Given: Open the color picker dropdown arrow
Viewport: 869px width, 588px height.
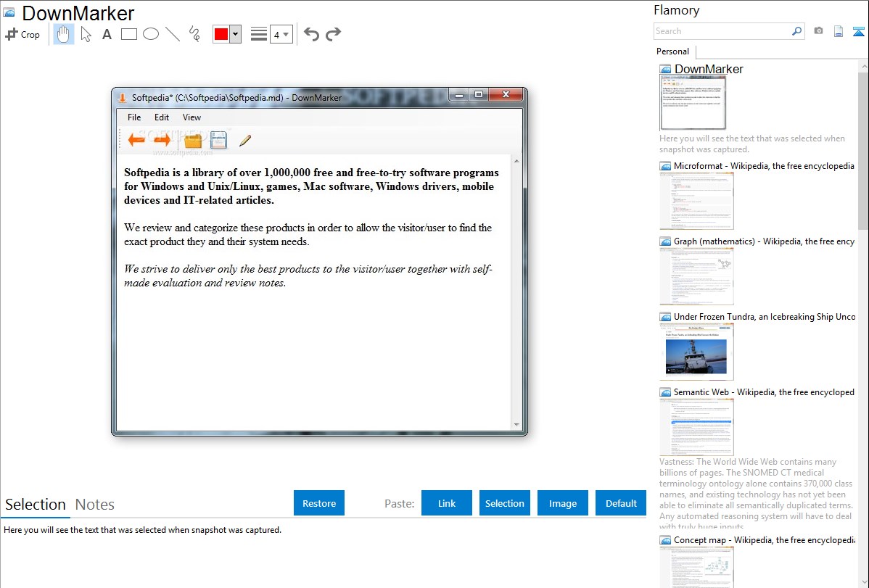Looking at the screenshot, I should (236, 34).
